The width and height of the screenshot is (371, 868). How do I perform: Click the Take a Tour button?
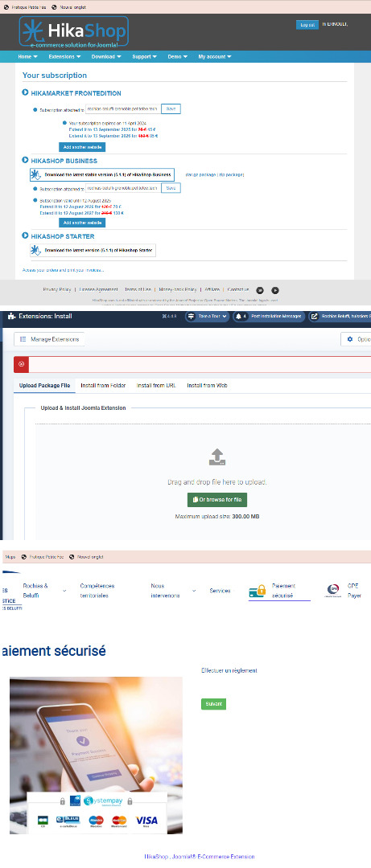tap(205, 317)
